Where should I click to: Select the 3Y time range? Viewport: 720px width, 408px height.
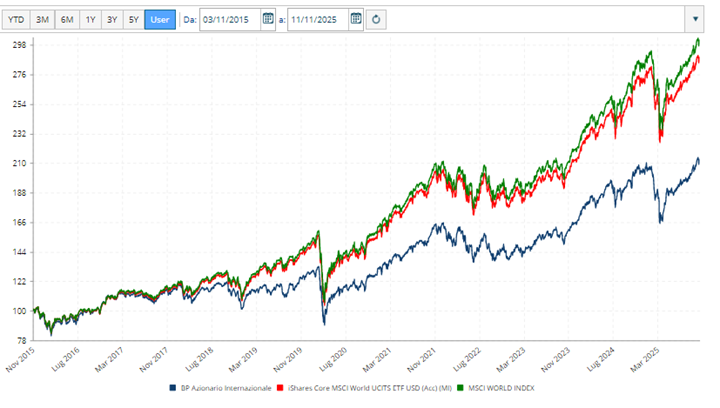[x=112, y=19]
